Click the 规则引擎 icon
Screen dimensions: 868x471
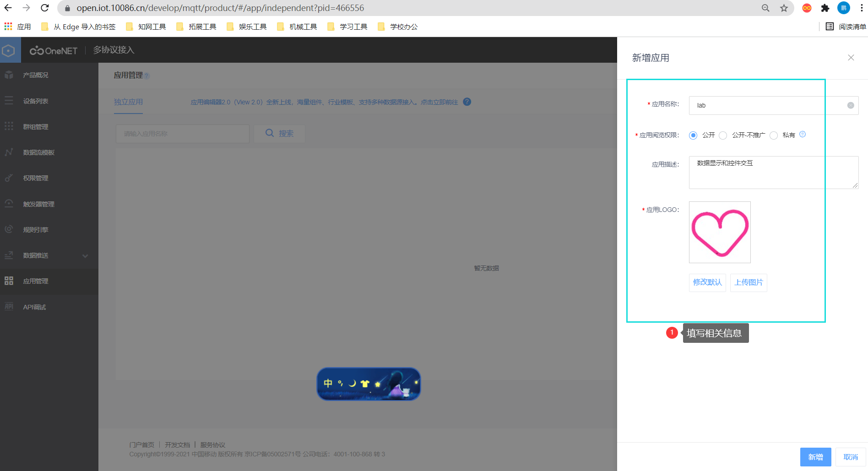pos(9,229)
